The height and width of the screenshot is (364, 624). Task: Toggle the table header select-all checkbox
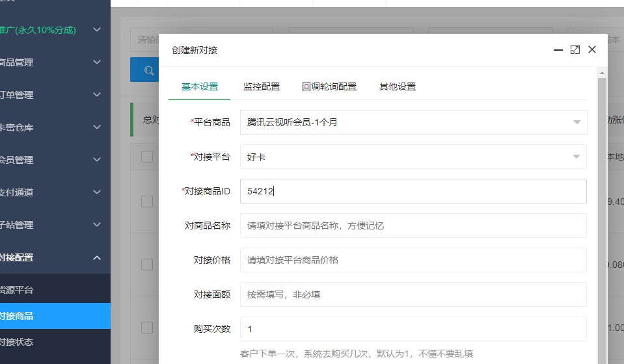click(147, 157)
